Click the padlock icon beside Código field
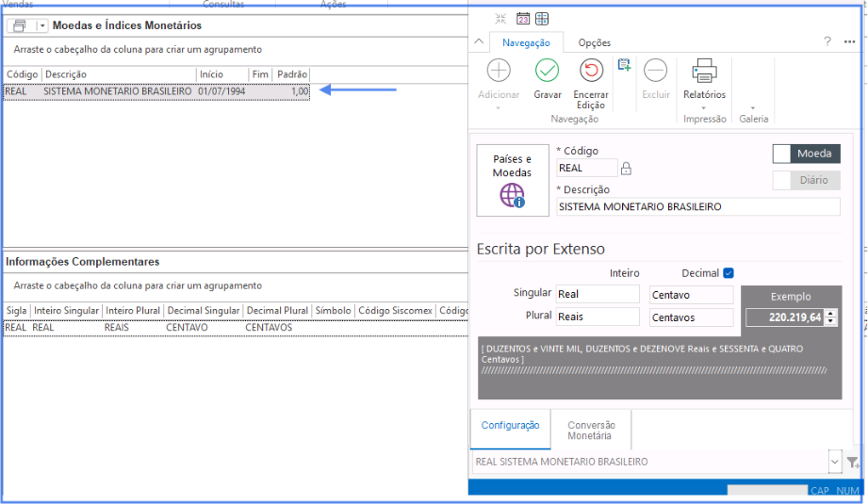Image resolution: width=868 pixels, height=504 pixels. [x=626, y=169]
